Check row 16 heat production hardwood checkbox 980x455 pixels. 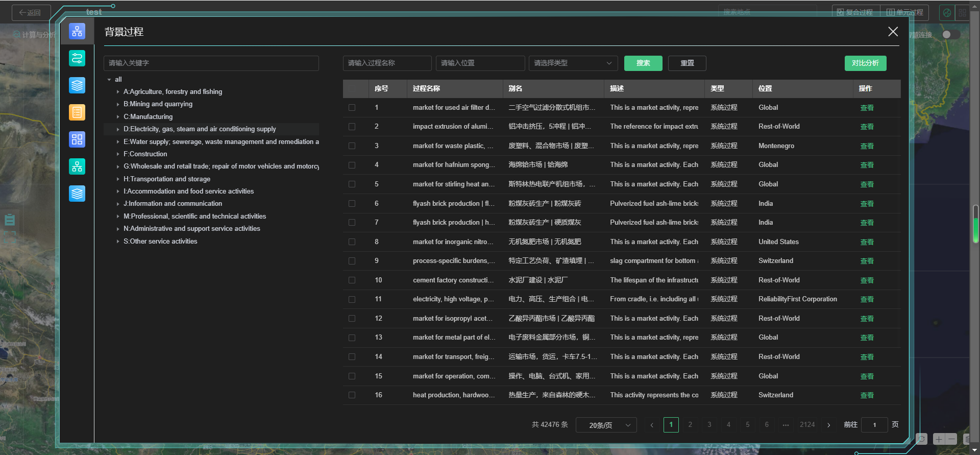point(352,395)
